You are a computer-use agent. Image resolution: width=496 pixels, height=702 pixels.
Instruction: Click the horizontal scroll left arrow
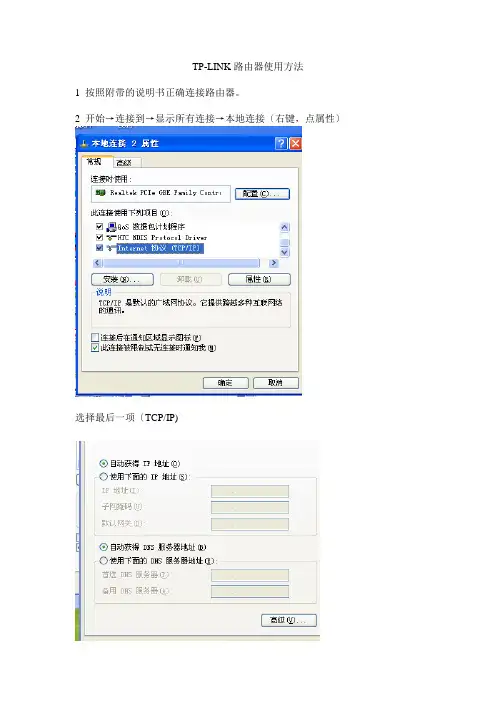[x=98, y=263]
